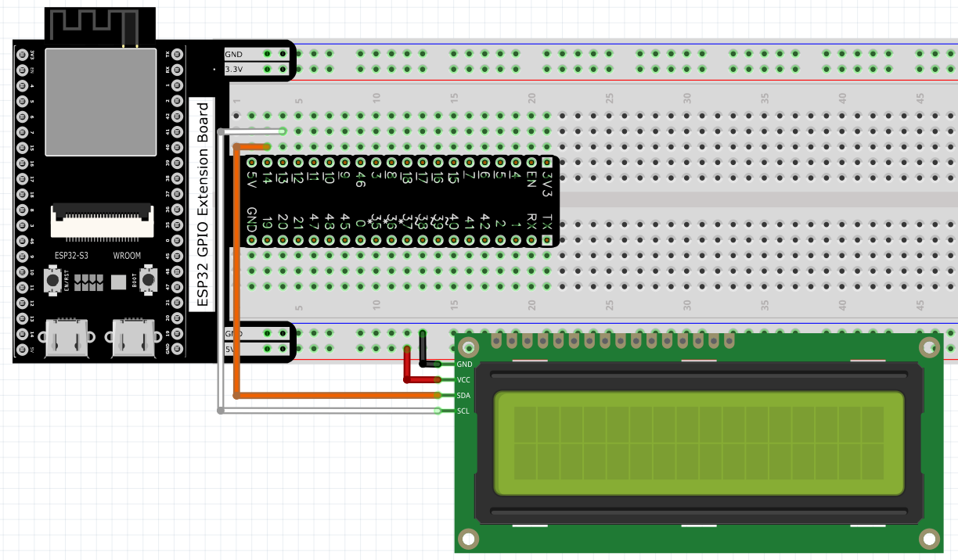Click the WiFi antenna trace atop the ESP32
The width and height of the screenshot is (958, 560).
click(x=93, y=25)
